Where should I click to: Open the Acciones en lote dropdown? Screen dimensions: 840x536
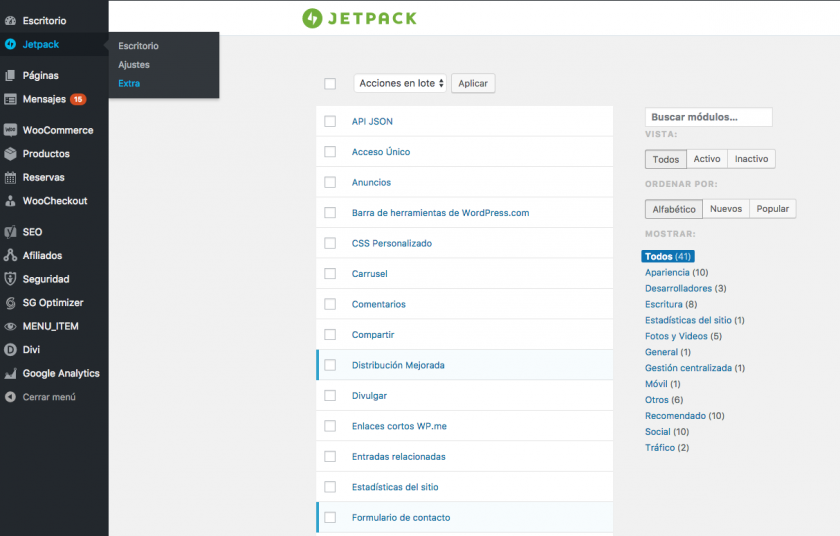click(400, 83)
